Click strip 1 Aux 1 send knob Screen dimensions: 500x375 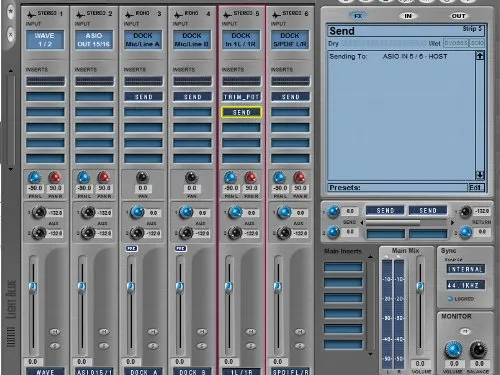(x=39, y=212)
